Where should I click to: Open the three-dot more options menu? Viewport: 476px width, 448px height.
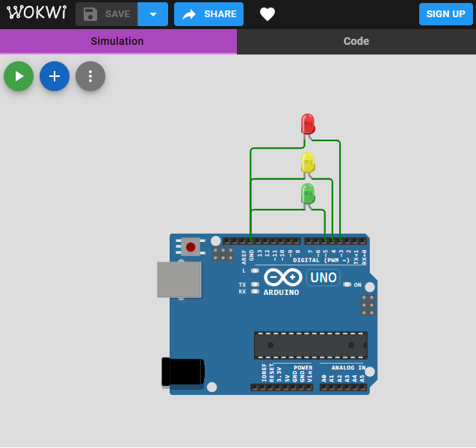click(90, 76)
